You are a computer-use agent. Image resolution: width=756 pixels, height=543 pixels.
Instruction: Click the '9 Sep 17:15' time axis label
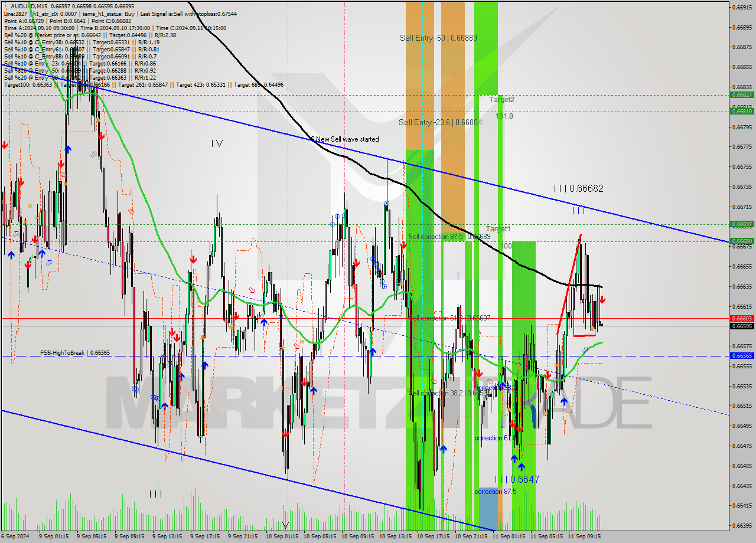coord(204,537)
